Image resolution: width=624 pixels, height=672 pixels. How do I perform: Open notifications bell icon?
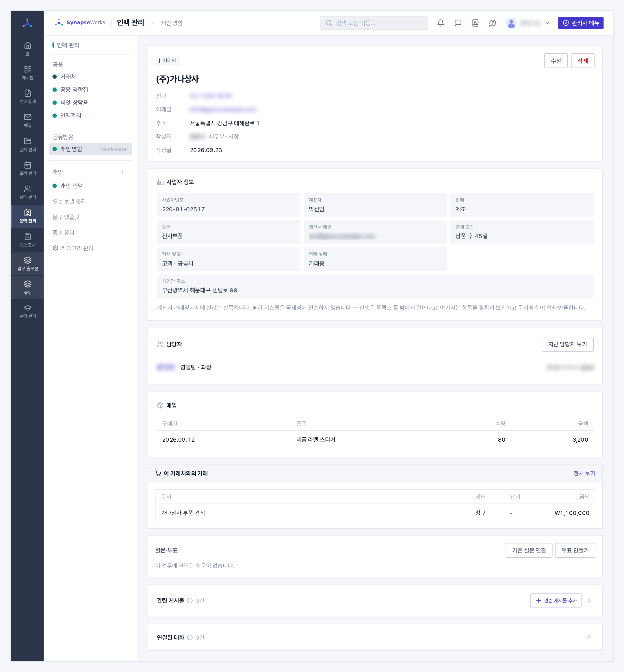[x=441, y=23]
